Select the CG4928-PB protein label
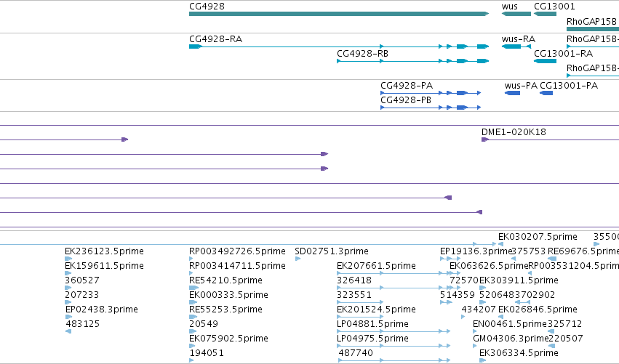 coord(406,100)
